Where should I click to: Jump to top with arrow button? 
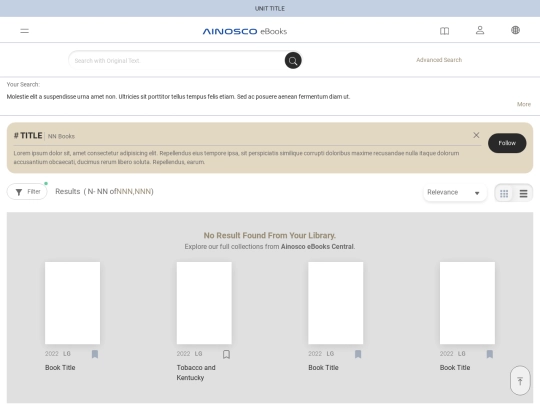520,381
